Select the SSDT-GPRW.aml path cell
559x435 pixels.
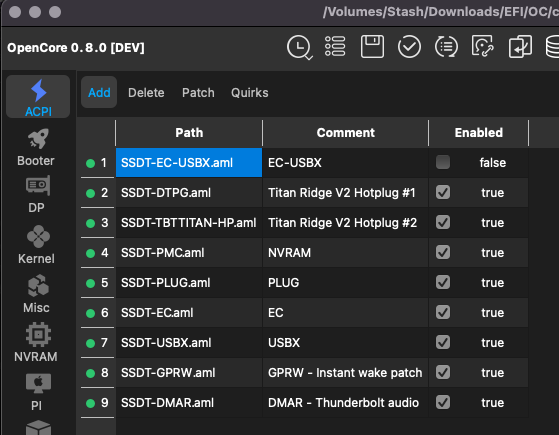189,372
